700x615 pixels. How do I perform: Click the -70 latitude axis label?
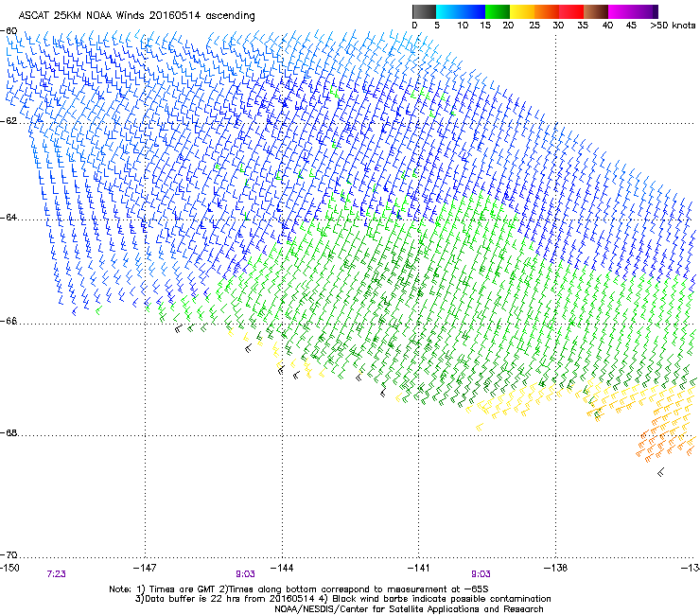pyautogui.click(x=9, y=554)
